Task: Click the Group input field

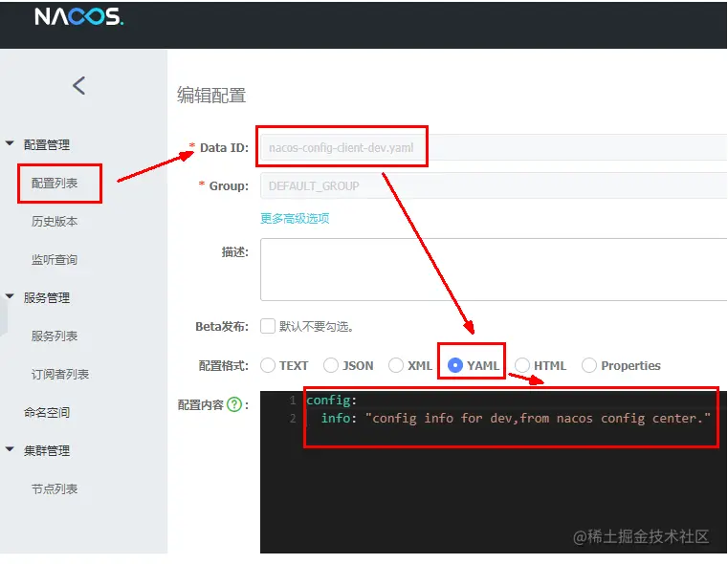Action: pyautogui.click(x=494, y=185)
